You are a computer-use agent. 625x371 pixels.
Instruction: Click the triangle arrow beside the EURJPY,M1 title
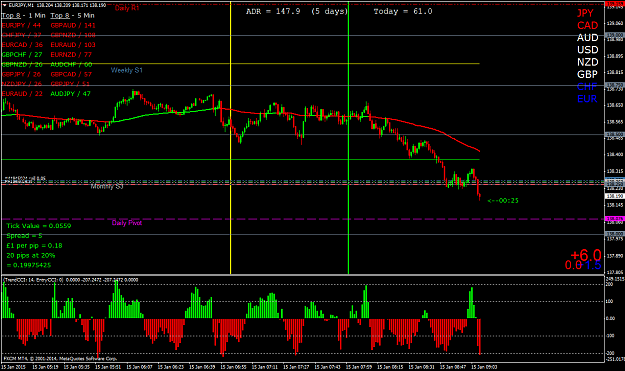4,5
